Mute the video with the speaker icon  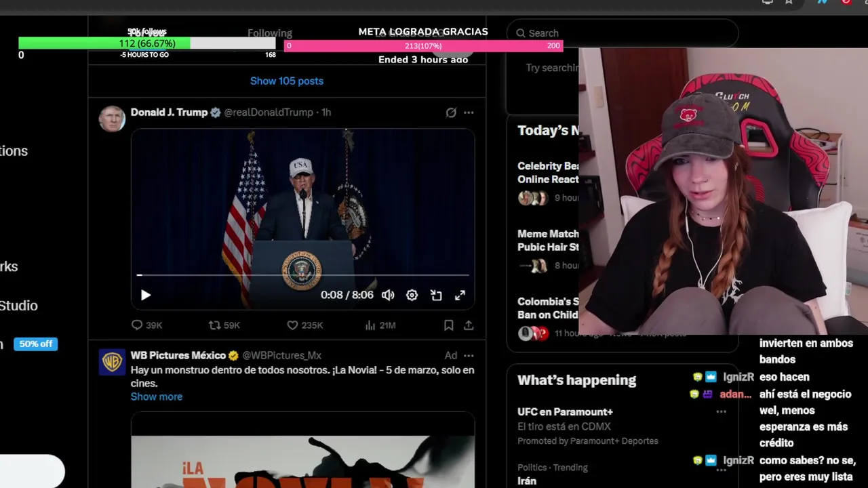(x=388, y=295)
